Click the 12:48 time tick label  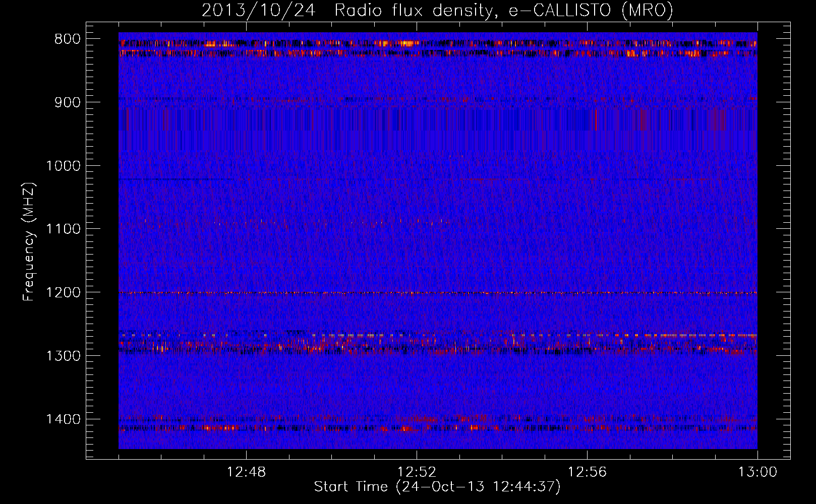pyautogui.click(x=246, y=472)
